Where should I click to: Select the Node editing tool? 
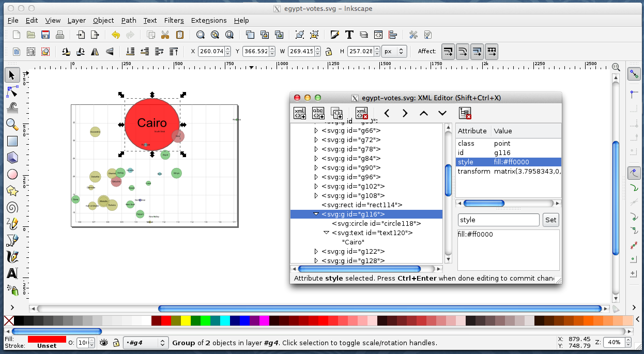pos(12,91)
